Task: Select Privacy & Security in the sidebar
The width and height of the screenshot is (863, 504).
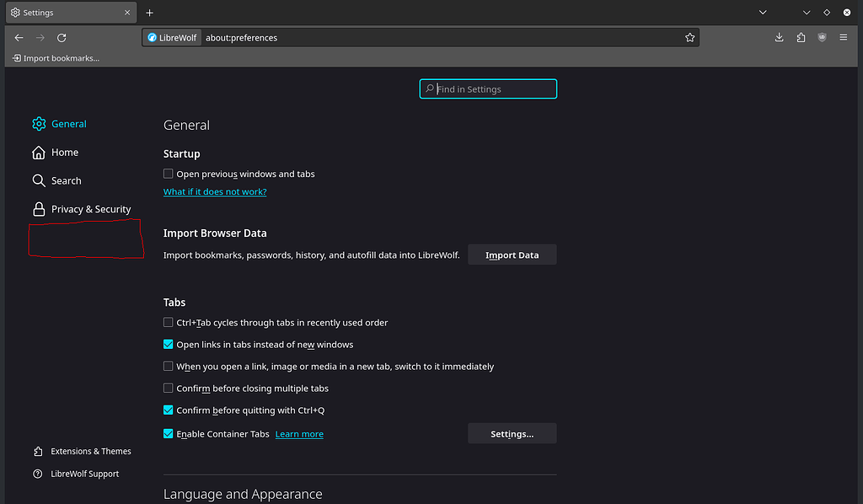Action: tap(90, 208)
